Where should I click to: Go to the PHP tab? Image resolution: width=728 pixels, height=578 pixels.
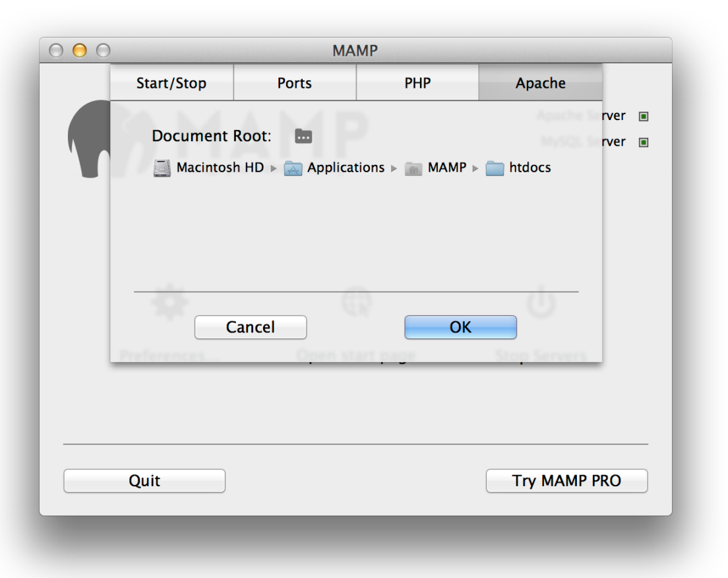click(x=417, y=82)
